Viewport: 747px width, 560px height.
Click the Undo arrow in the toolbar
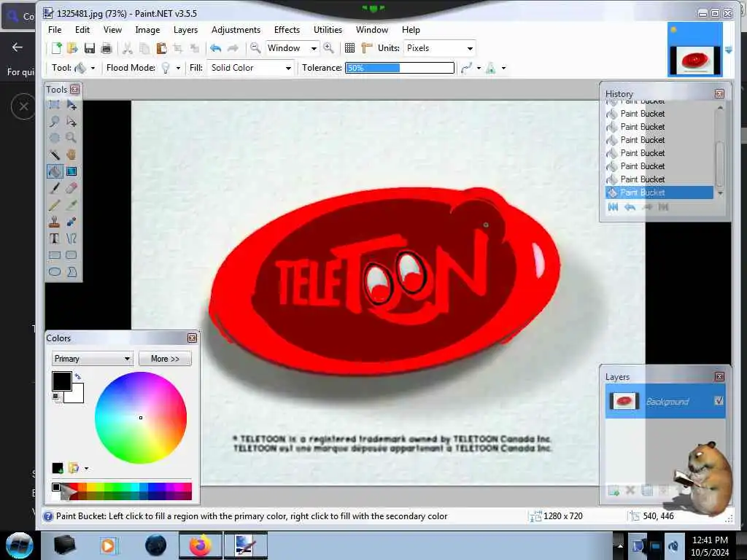[x=216, y=48]
